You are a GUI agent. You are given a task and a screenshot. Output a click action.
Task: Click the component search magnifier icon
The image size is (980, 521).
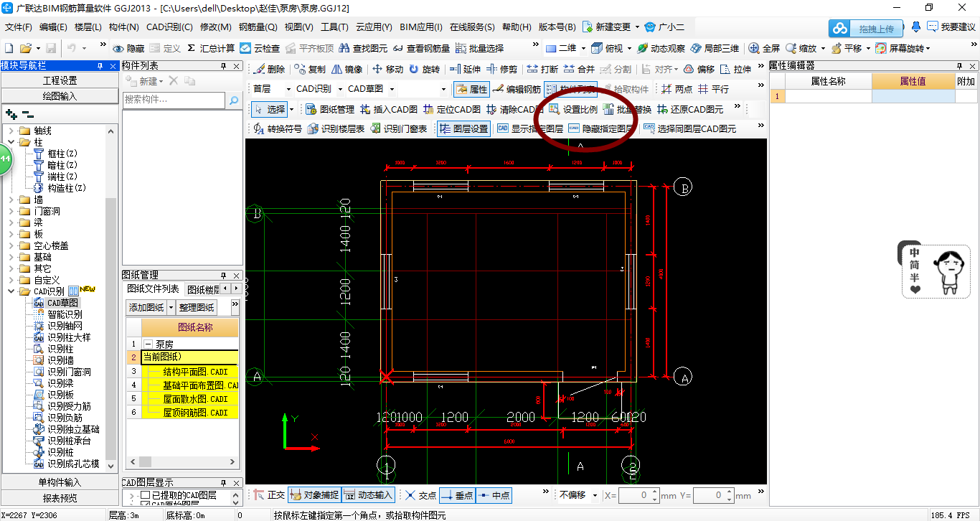(x=234, y=101)
